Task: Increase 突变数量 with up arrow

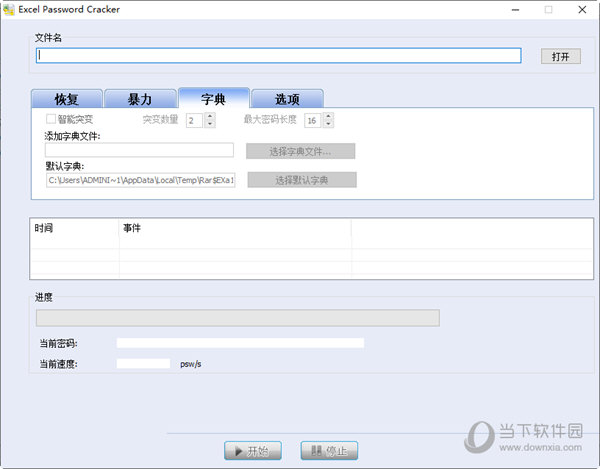Action: coord(210,116)
